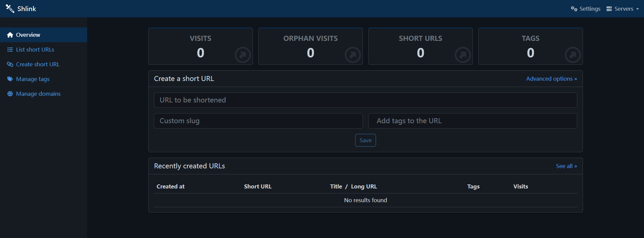Image resolution: width=644 pixels, height=238 pixels.
Task: Click the Tags column header in table
Action: [x=473, y=186]
